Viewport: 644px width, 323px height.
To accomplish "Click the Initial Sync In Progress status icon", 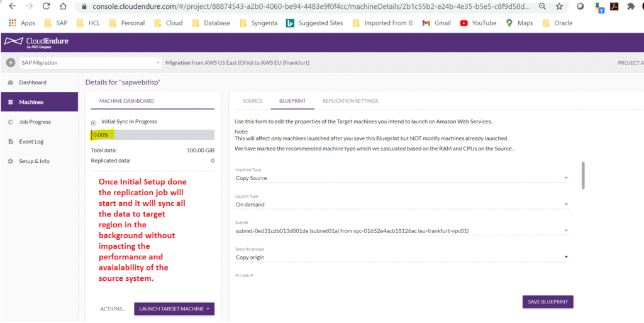I will pyautogui.click(x=94, y=122).
